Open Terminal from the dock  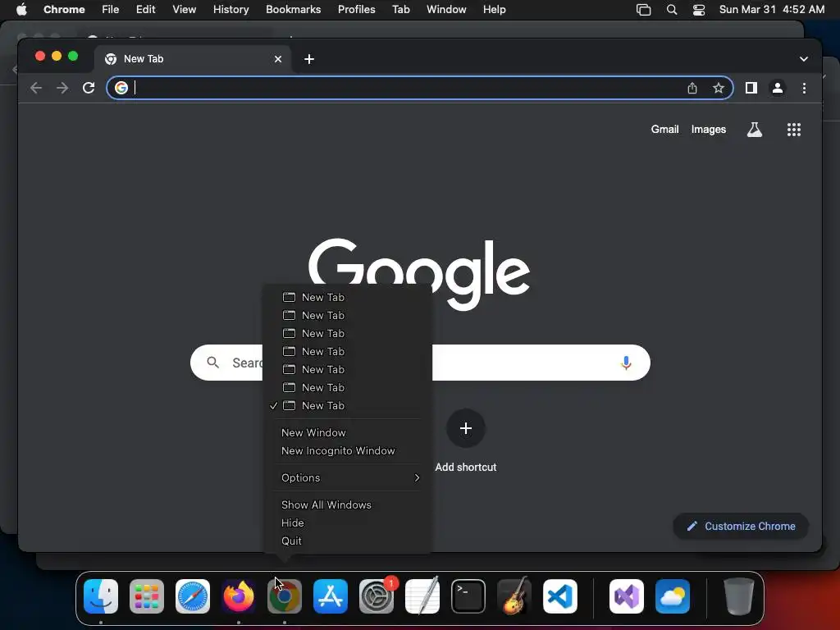point(468,596)
